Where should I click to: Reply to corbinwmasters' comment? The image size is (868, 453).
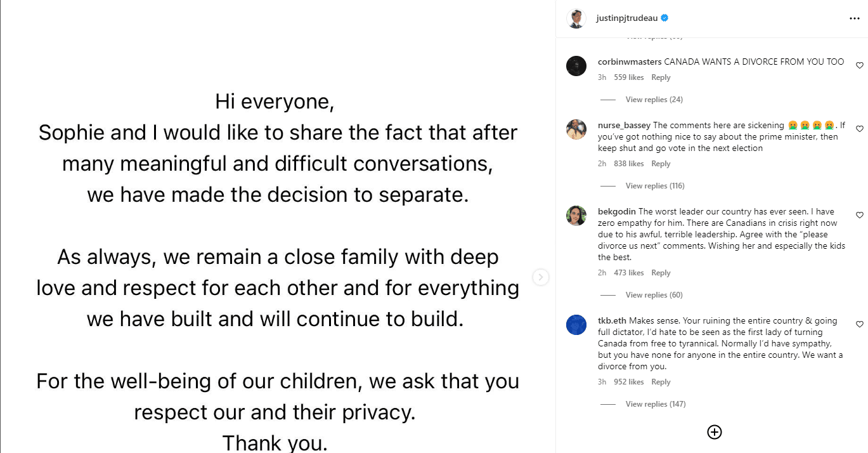(661, 77)
